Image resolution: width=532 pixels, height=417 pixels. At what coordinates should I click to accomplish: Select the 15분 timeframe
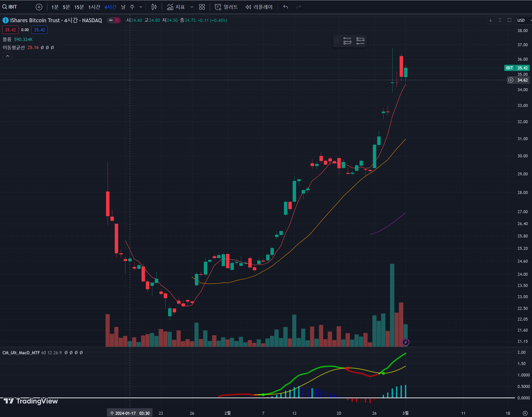(x=79, y=7)
